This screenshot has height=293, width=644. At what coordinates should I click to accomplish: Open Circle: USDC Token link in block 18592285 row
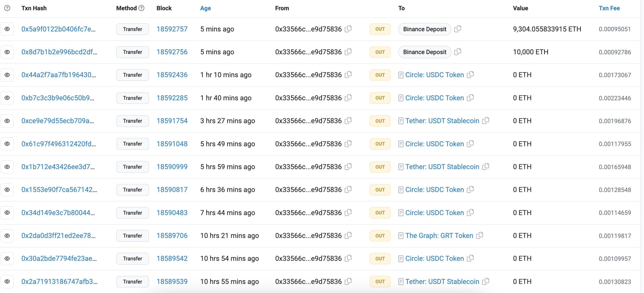(x=434, y=98)
